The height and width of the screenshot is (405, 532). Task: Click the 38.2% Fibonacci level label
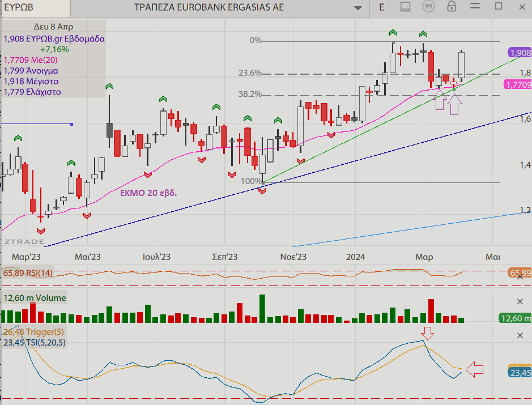[x=250, y=94]
